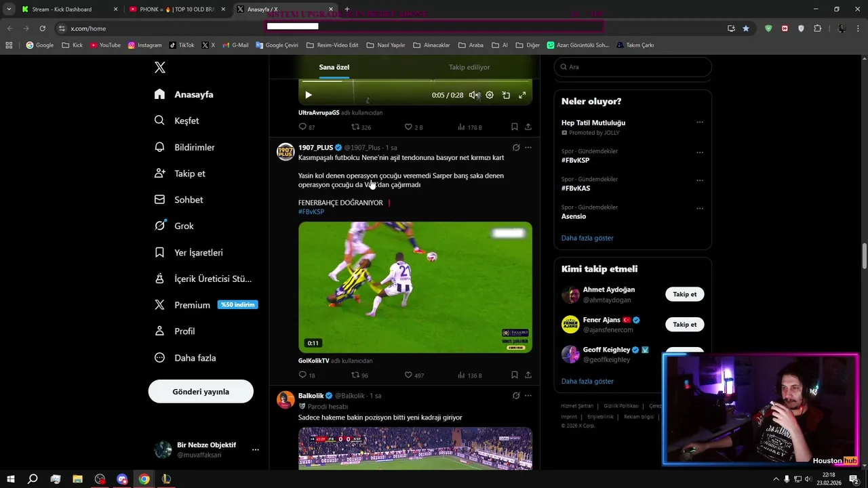Reload the page in Chrome
Image resolution: width=868 pixels, height=488 pixels.
coord(42,28)
